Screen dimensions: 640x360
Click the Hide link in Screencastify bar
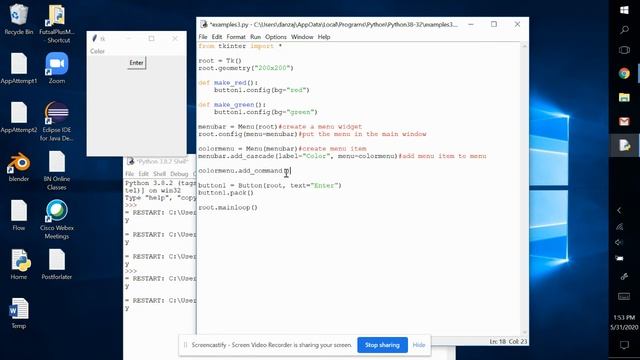419,345
